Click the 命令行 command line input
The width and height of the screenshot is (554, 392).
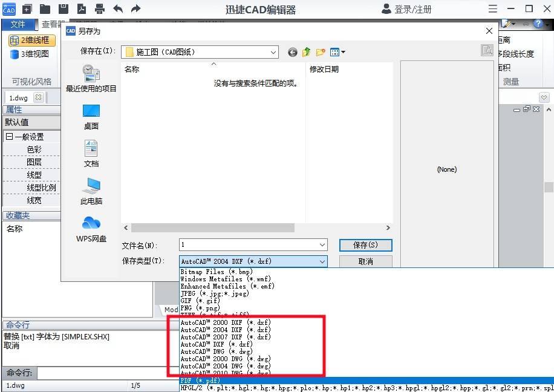coord(108,373)
